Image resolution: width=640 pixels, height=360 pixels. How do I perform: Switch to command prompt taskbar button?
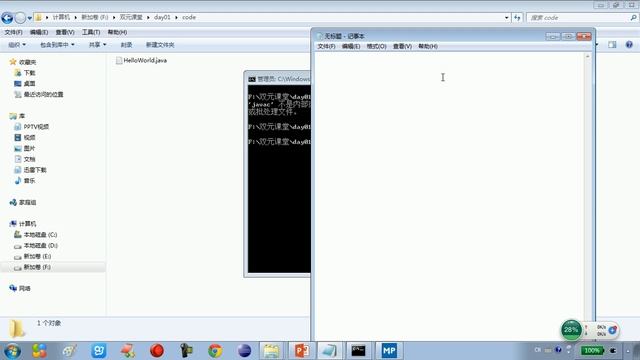358,351
